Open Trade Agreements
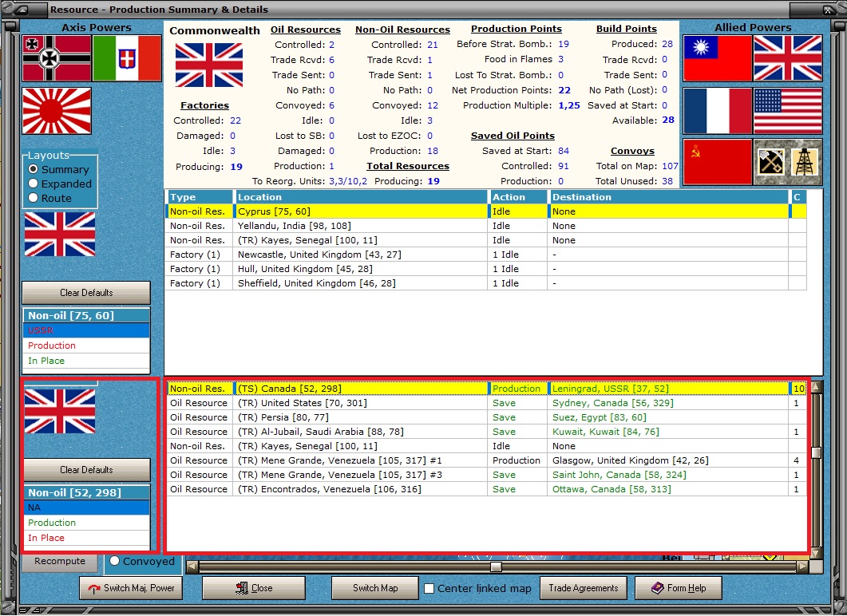847x616 pixels. (584, 588)
